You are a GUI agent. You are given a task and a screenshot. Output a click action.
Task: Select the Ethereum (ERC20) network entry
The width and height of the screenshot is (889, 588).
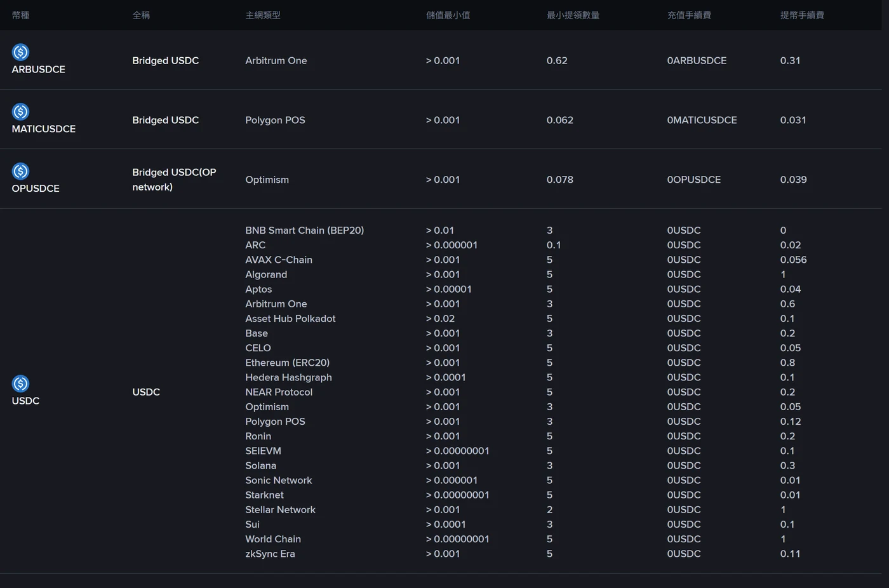pos(288,363)
